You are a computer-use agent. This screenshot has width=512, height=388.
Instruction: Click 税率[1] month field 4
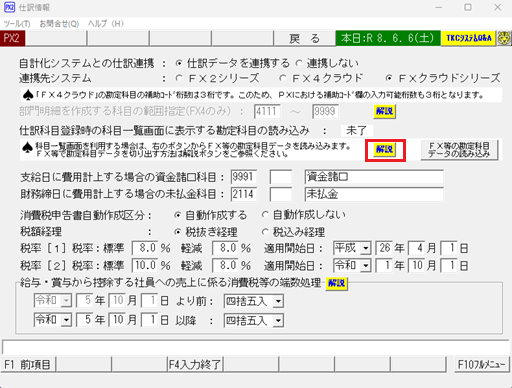416,248
